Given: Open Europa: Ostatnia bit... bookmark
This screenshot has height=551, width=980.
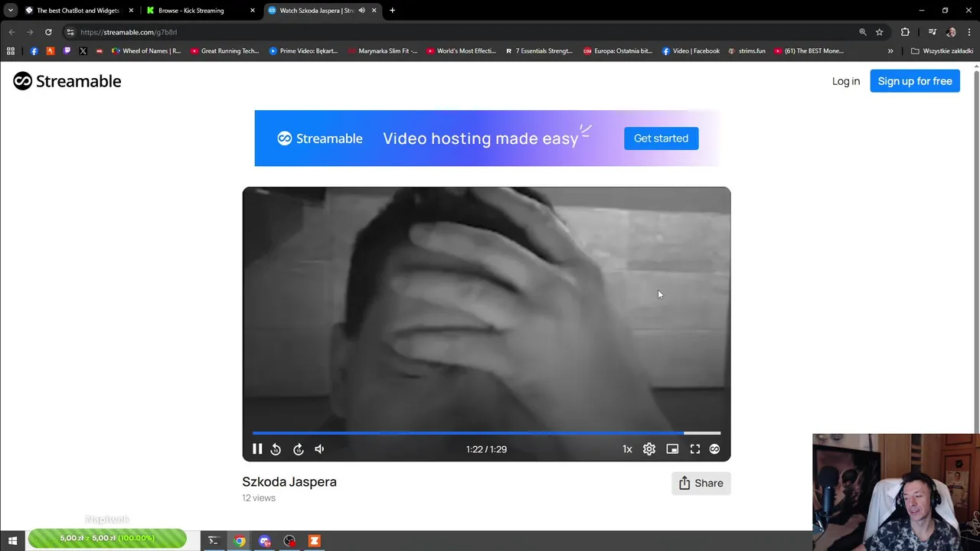Looking at the screenshot, I should 618,51.
